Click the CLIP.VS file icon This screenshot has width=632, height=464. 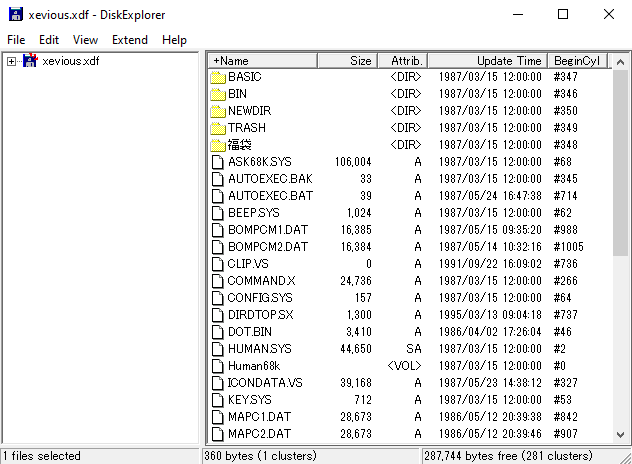(218, 264)
